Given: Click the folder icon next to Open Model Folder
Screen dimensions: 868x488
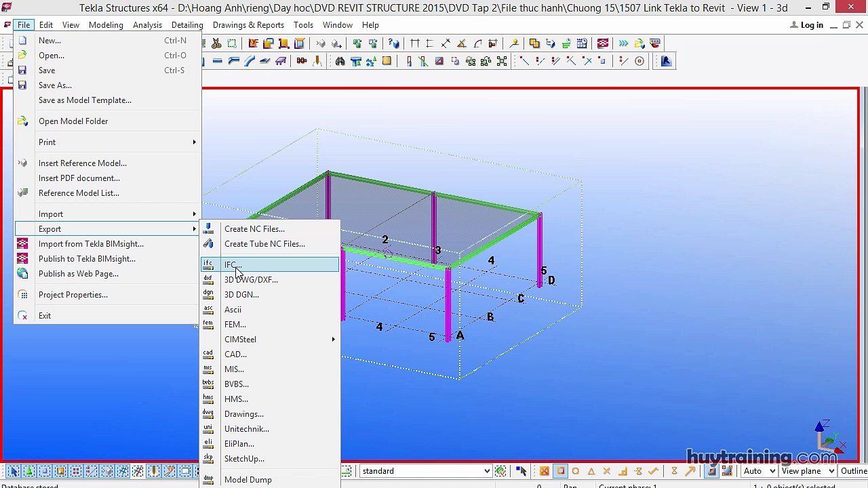Looking at the screenshot, I should tap(22, 121).
